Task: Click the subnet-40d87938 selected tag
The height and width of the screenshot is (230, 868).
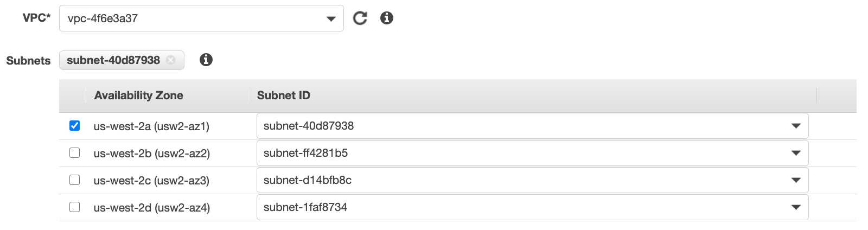Action: click(113, 60)
